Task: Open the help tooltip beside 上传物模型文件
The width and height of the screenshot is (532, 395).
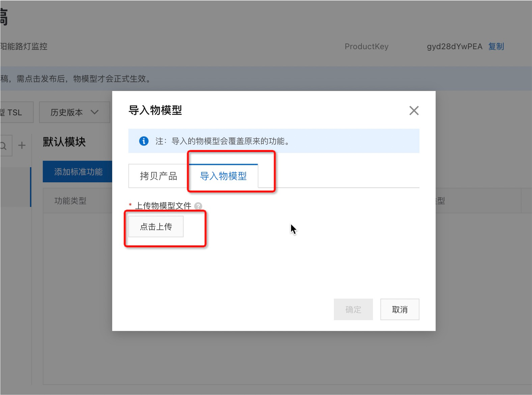Action: [x=198, y=206]
